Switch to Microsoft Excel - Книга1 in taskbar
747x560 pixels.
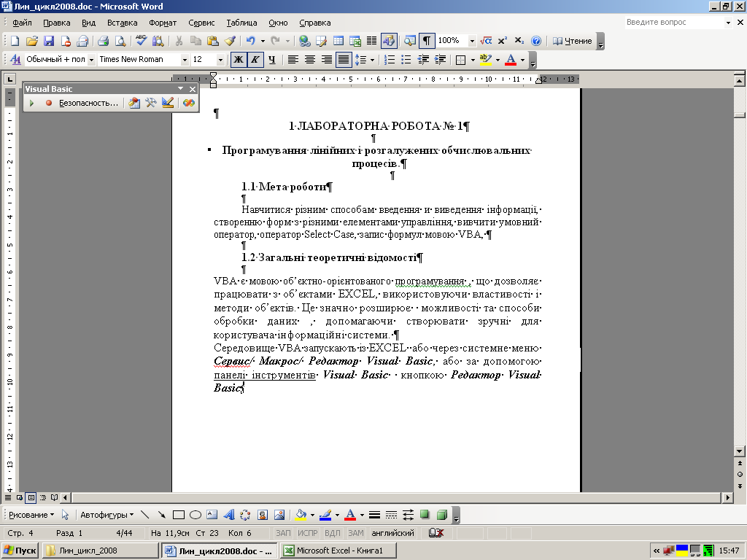[338, 551]
